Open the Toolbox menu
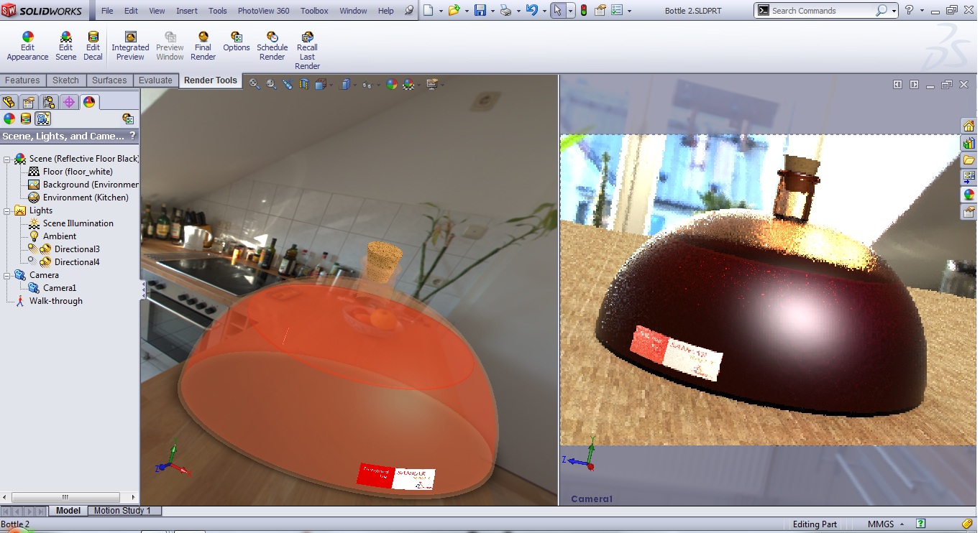 point(314,11)
